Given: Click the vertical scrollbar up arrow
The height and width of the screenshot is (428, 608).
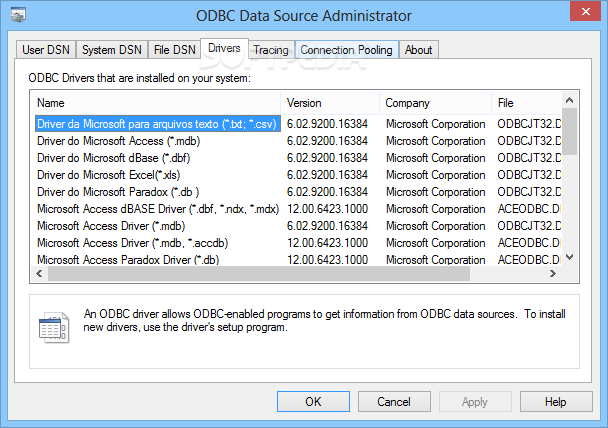Looking at the screenshot, I should pos(570,100).
